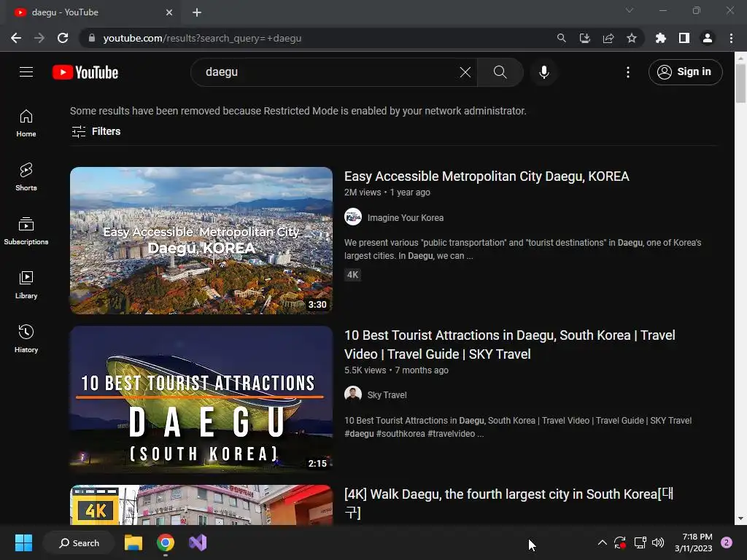
Task: Reload the page
Action: click(63, 38)
